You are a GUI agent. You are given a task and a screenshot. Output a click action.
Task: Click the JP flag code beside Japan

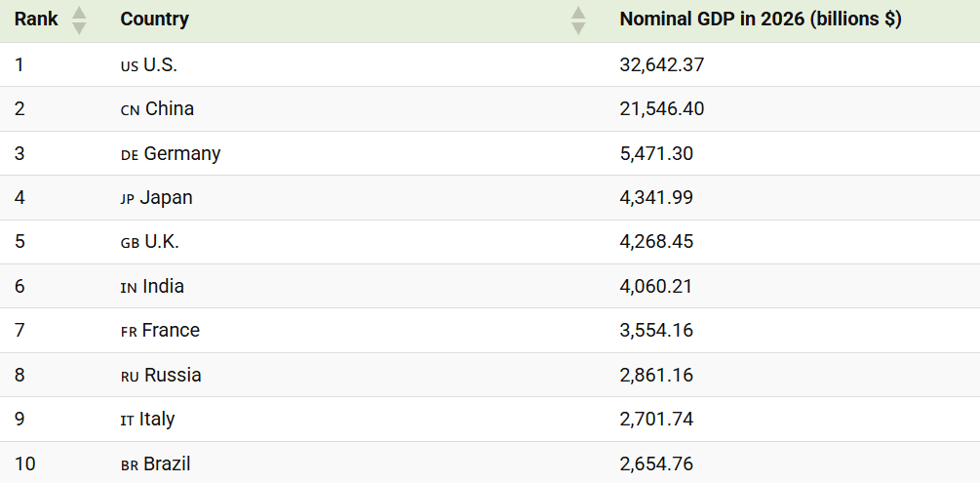coord(128,200)
